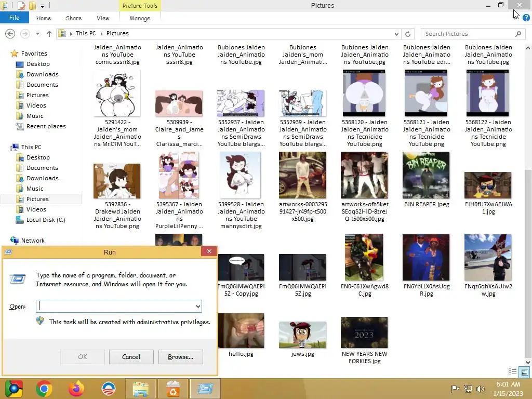Open Desktop under Favorites
The image size is (532, 399).
38,64
